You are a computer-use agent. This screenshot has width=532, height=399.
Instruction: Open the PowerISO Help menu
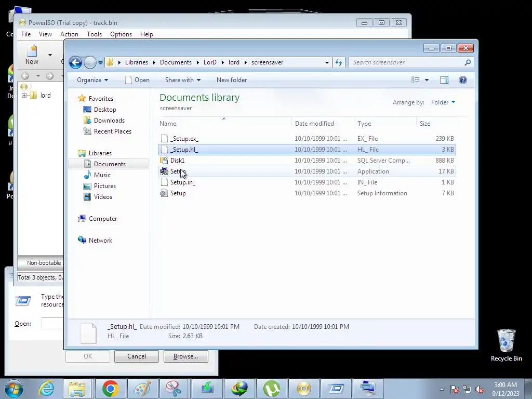(x=147, y=34)
